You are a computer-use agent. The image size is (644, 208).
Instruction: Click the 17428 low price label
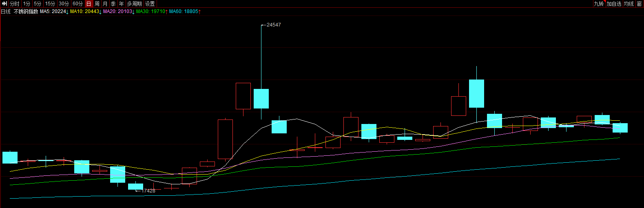pyautogui.click(x=148, y=191)
